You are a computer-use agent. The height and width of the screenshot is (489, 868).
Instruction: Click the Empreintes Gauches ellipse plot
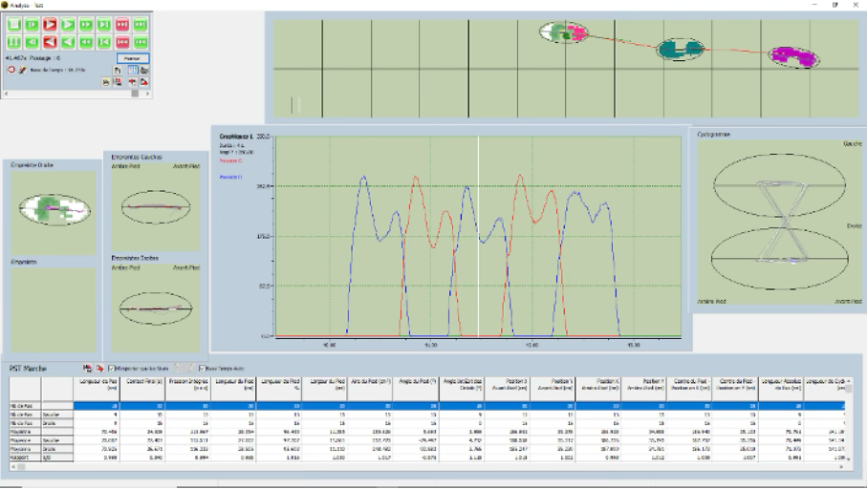[156, 207]
